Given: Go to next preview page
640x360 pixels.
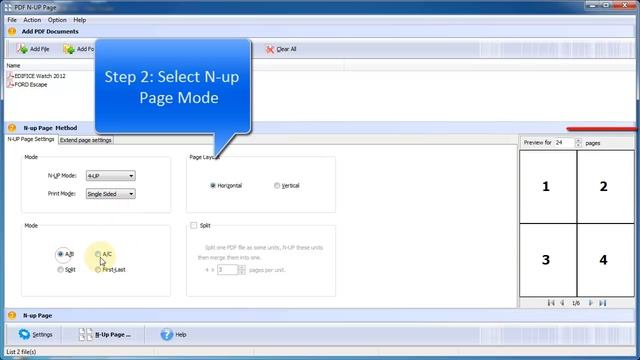Looking at the screenshot, I should pyautogui.click(x=590, y=303).
